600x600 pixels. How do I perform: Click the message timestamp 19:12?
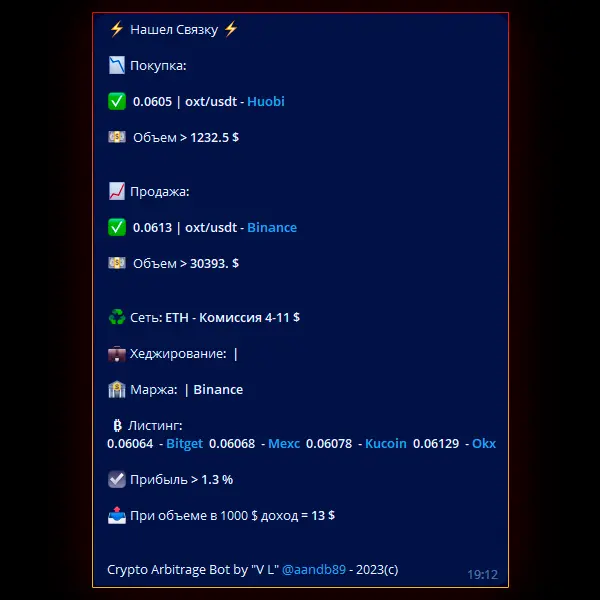tap(482, 574)
